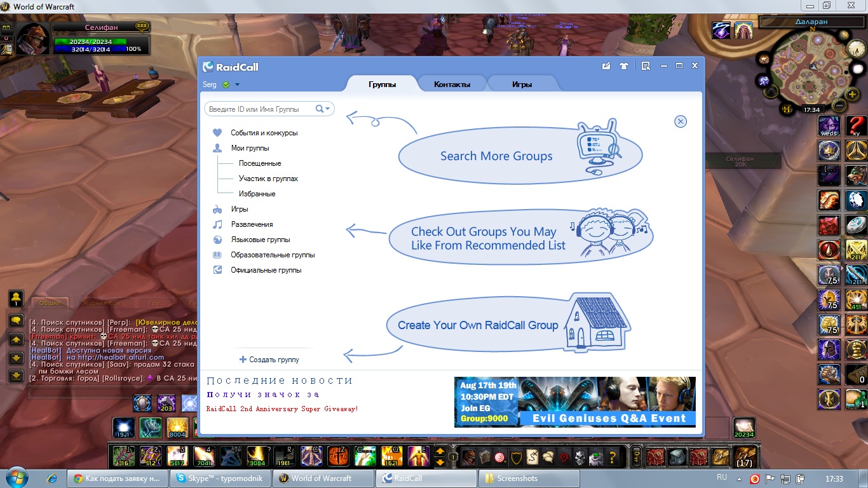Open the Evil Geniuses Q&A Event banner

click(575, 402)
